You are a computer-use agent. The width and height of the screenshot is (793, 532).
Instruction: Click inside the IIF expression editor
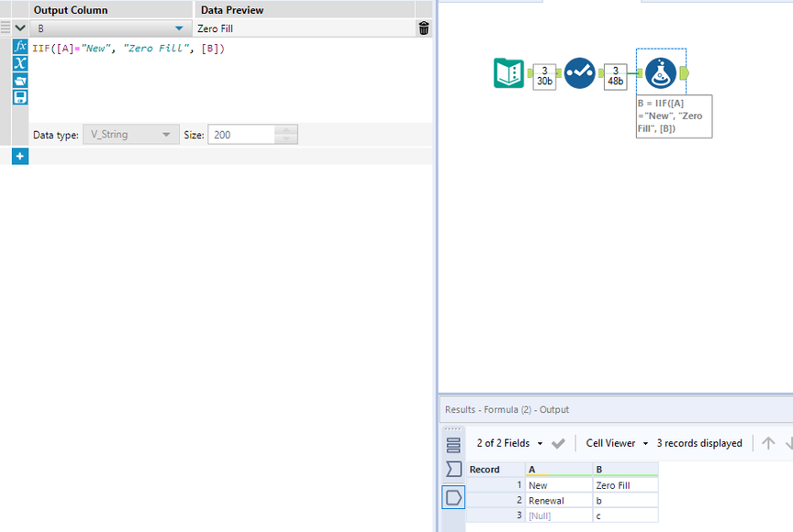pos(230,80)
